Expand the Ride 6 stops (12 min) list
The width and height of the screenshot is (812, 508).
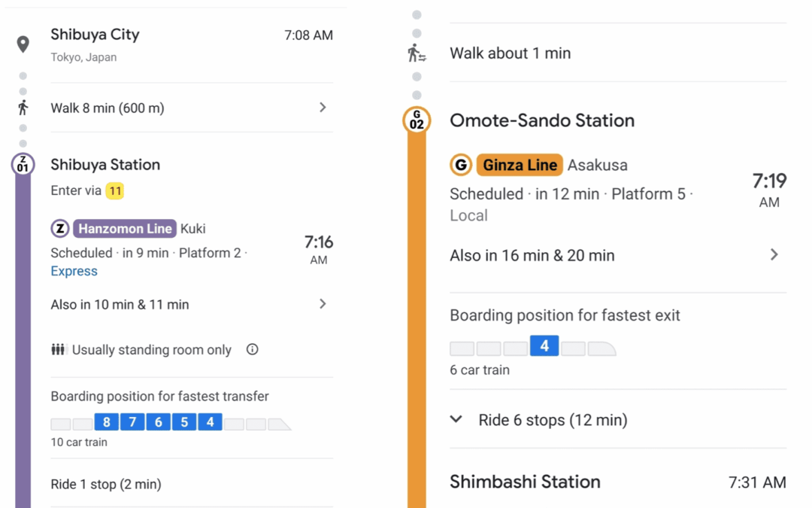coord(618,419)
